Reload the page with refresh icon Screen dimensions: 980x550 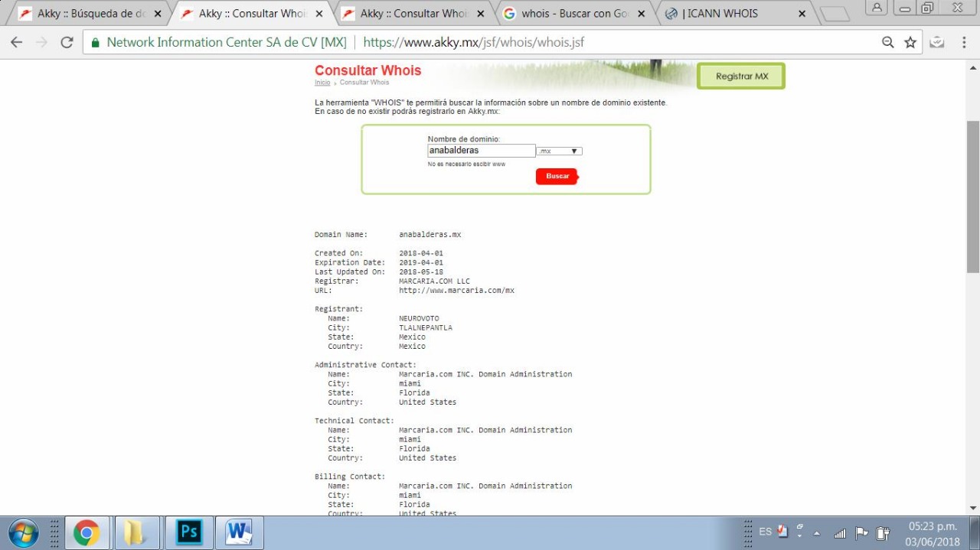pyautogui.click(x=67, y=43)
